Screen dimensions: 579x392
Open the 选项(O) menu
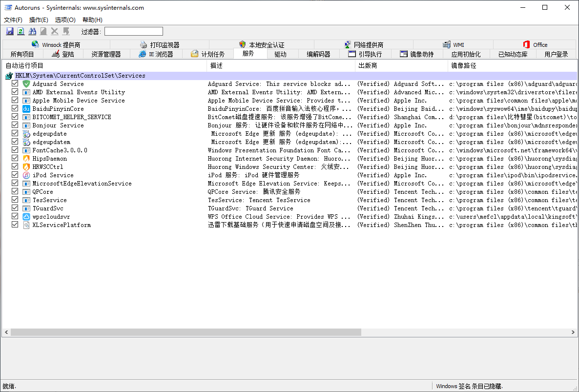coord(65,20)
